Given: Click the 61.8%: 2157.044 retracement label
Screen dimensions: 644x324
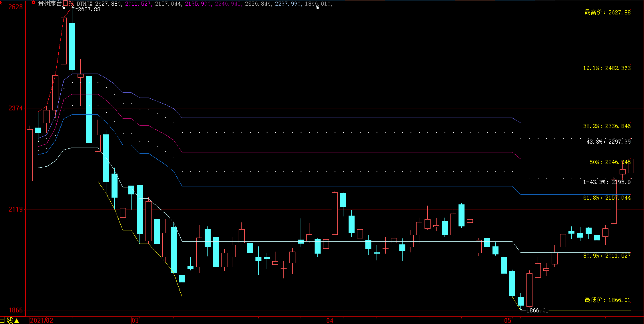Looking at the screenshot, I should click(607, 198).
